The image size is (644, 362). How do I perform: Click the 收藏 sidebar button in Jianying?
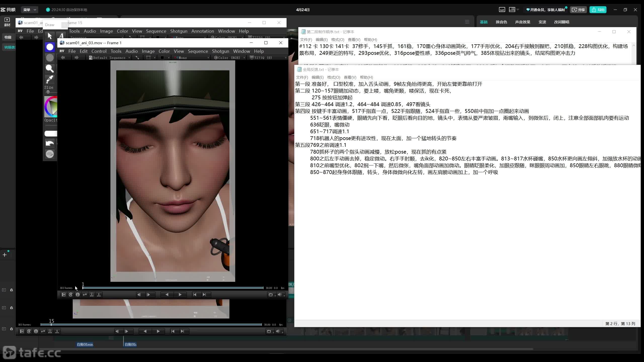click(8, 37)
